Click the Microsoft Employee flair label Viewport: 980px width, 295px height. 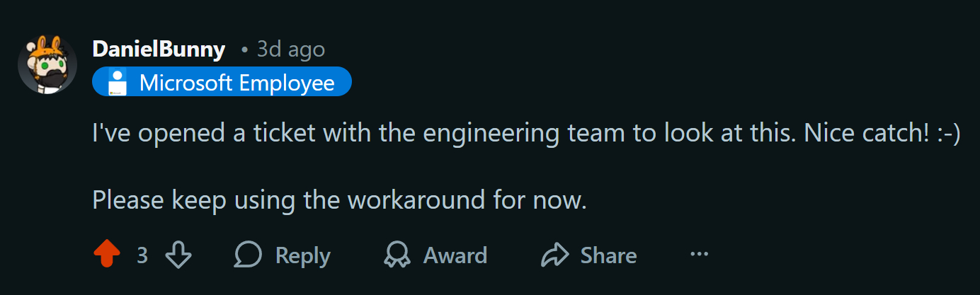[237, 83]
